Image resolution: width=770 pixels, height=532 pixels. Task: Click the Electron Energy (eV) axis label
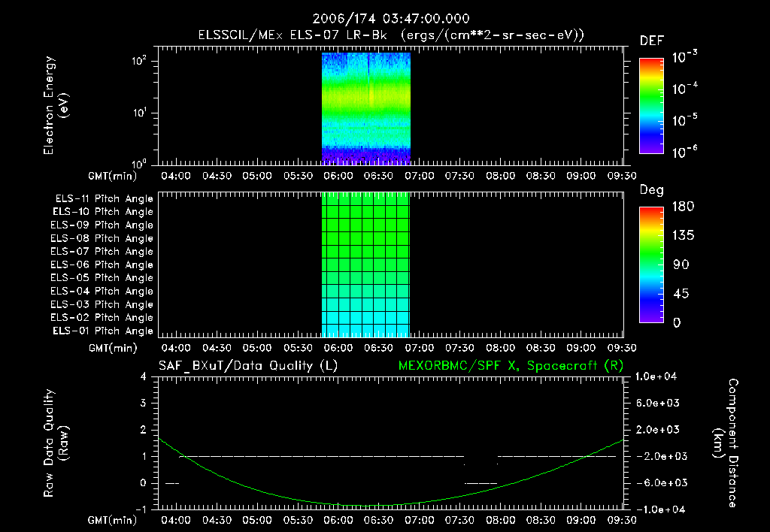56,105
